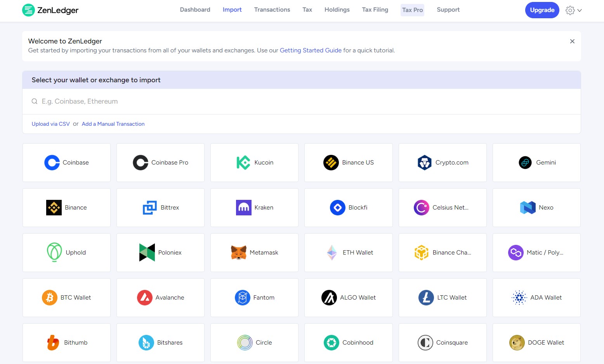Open the Getting Started Guide link
Viewport: 604px width, 364px height.
pyautogui.click(x=311, y=50)
